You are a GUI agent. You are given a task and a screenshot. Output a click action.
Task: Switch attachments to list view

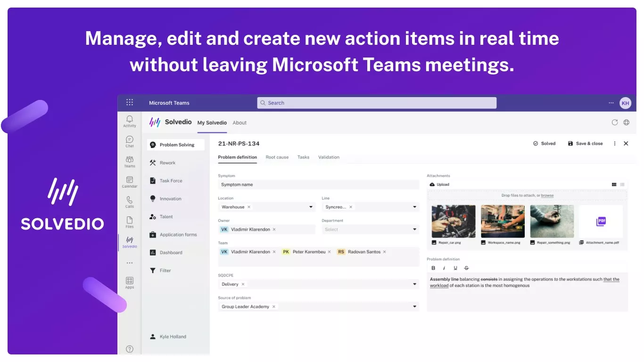tap(622, 185)
